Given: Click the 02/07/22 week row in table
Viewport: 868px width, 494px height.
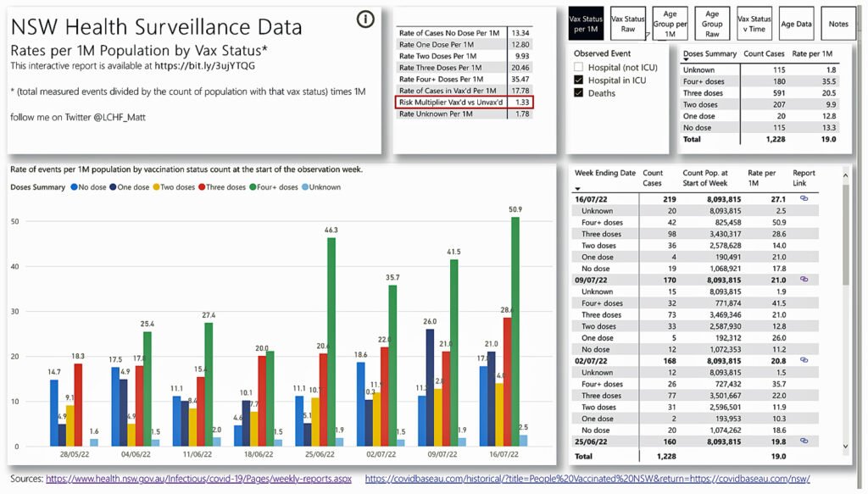Looking at the screenshot, I should click(695, 361).
